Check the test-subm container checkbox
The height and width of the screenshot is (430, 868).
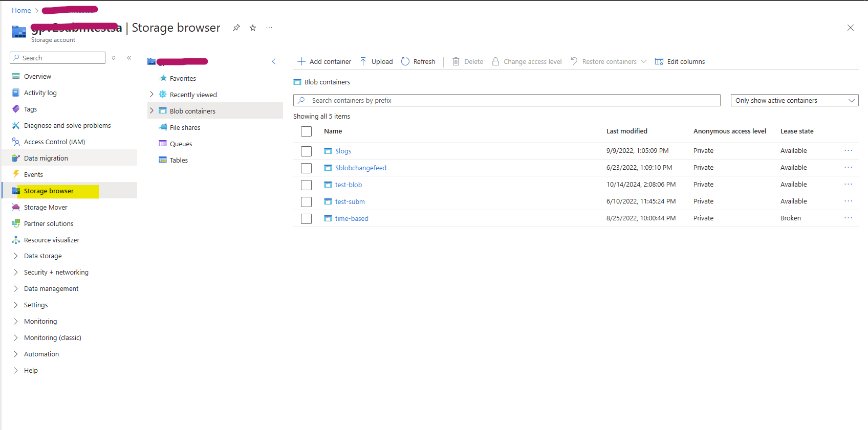306,202
